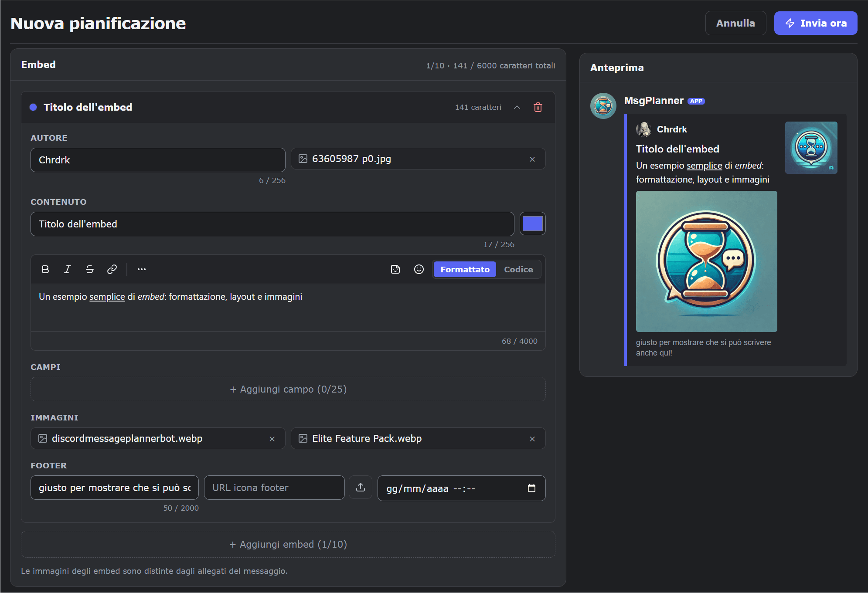This screenshot has width=868, height=593.
Task: Edit the footer text field
Action: (x=115, y=488)
